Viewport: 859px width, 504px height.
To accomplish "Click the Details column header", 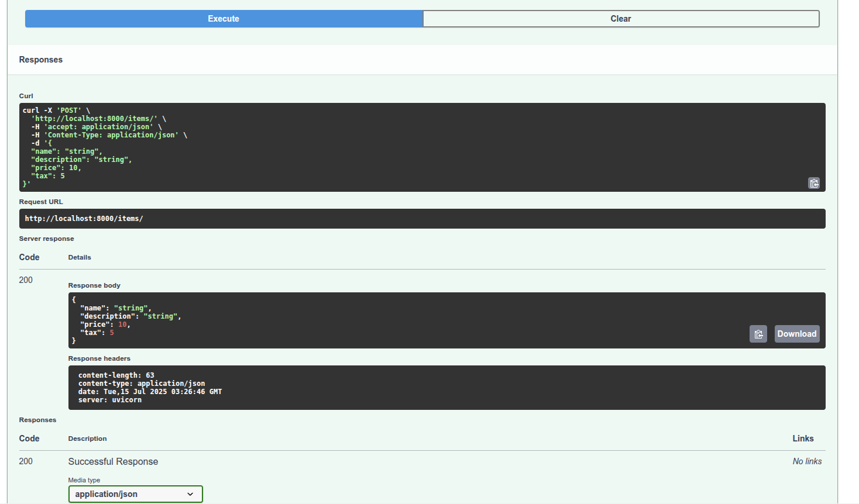I will [x=80, y=257].
